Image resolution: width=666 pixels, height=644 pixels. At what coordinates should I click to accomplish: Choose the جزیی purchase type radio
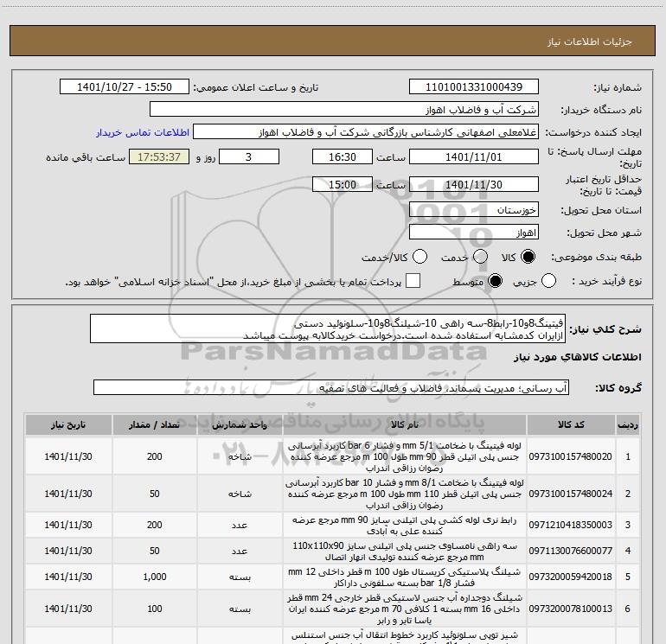(548, 281)
